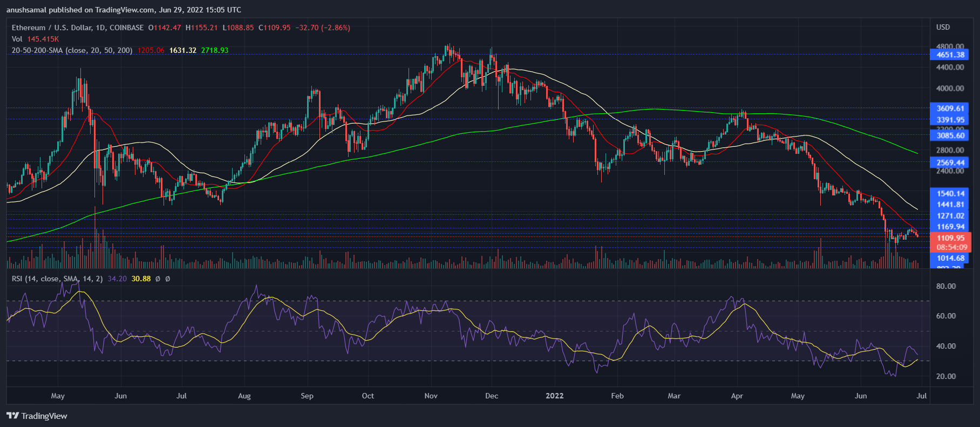Click the RSI value 34.20
Screen dimensions: 980x427
117,279
